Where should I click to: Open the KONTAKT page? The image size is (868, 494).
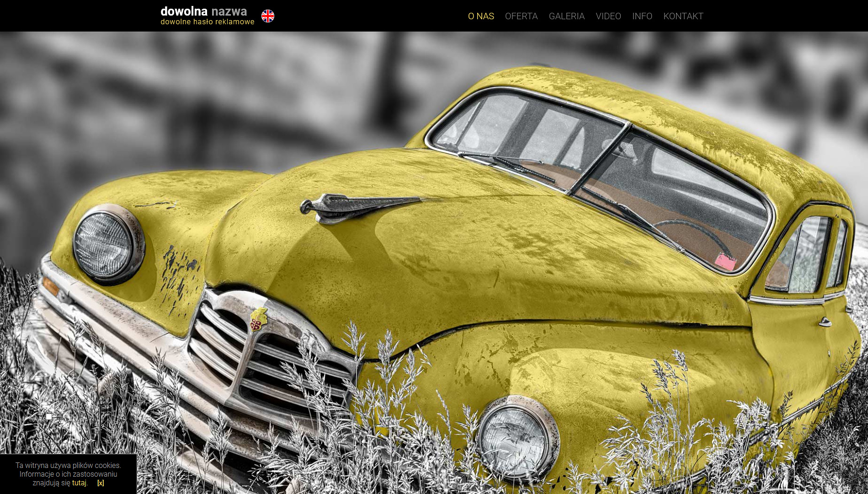tap(683, 16)
